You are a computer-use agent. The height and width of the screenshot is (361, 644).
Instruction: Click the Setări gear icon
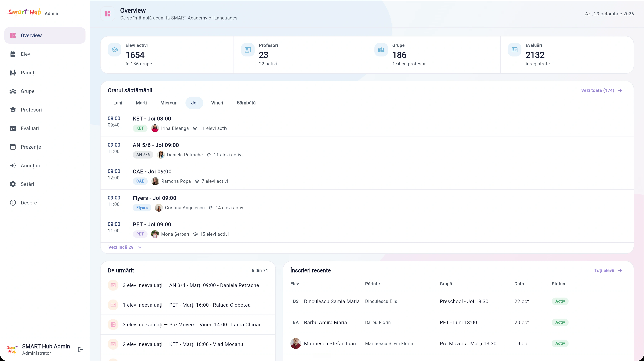tap(13, 184)
